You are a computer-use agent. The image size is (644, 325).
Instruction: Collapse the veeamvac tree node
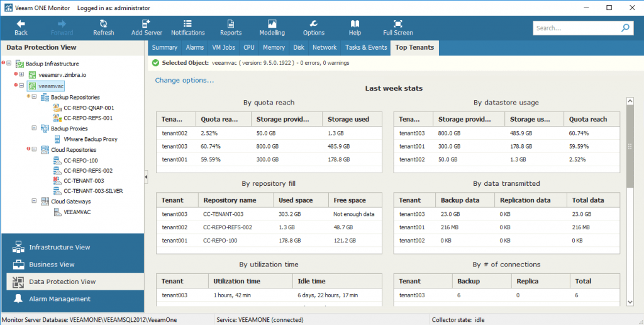[22, 86]
